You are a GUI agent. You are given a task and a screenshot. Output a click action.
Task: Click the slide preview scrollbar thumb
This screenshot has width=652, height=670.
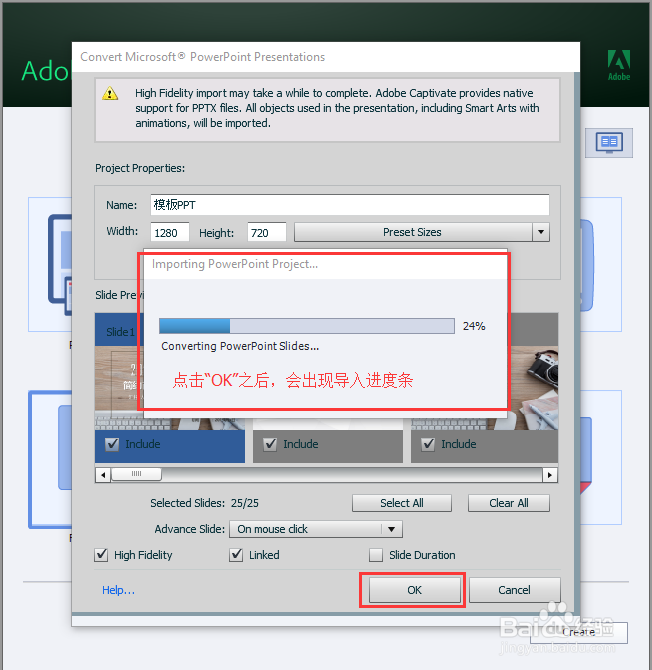[136, 474]
